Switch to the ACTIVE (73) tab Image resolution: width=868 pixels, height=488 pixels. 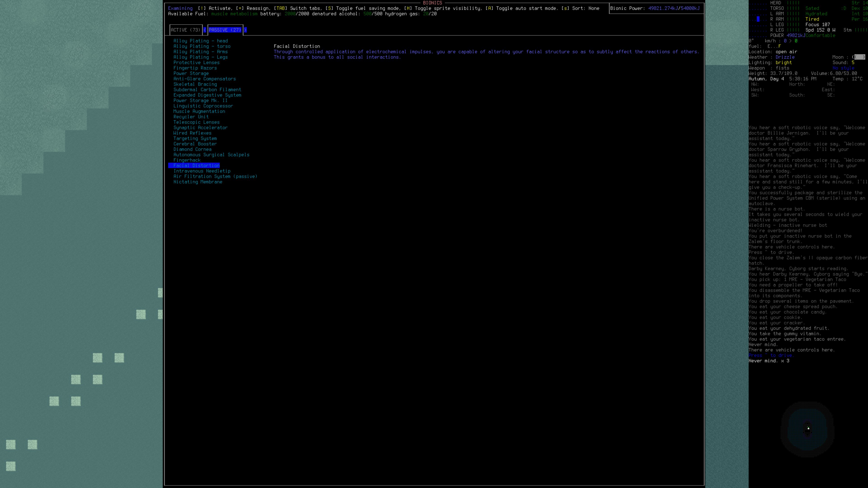(x=185, y=30)
